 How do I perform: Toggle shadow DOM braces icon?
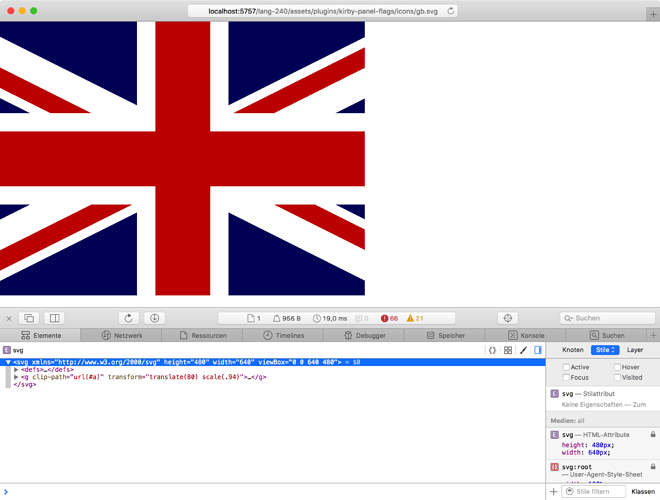492,350
